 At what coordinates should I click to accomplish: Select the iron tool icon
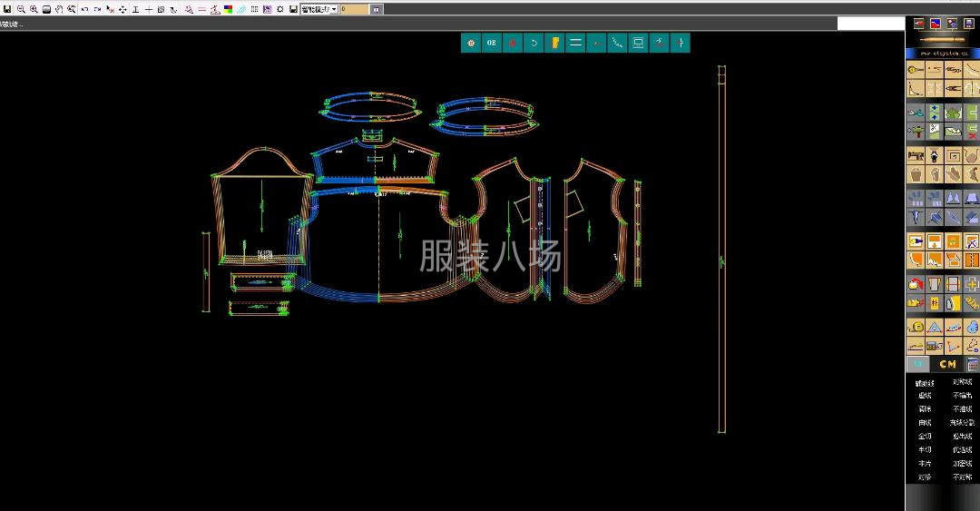point(953,303)
